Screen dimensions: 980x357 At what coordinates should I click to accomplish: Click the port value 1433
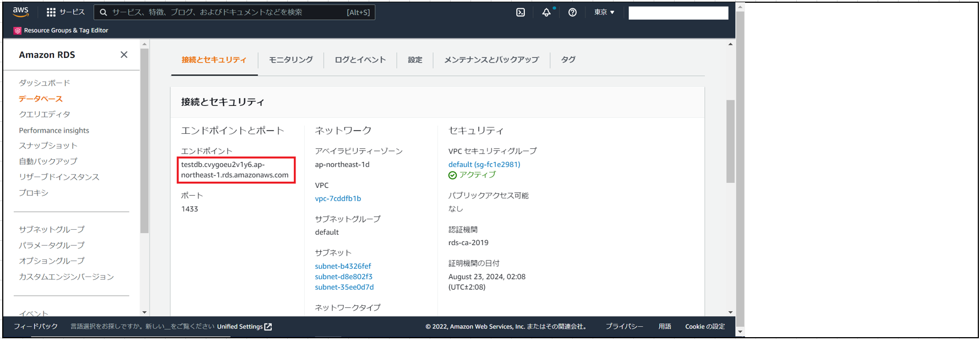point(190,209)
